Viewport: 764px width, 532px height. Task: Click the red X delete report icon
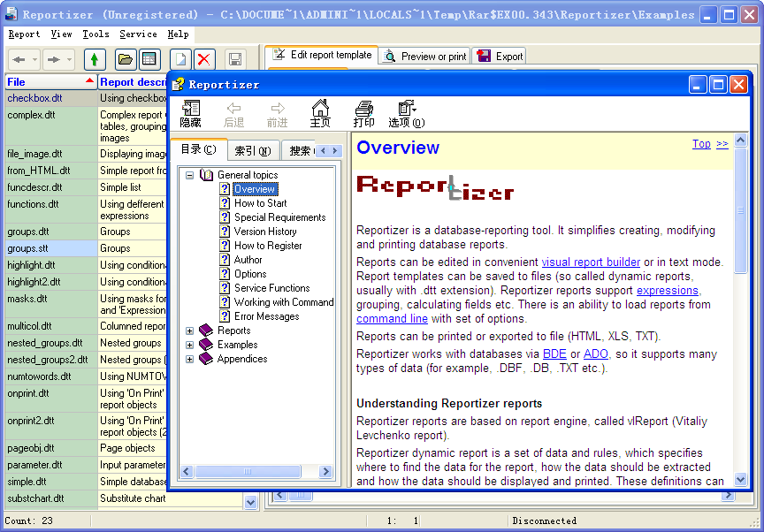tap(204, 59)
